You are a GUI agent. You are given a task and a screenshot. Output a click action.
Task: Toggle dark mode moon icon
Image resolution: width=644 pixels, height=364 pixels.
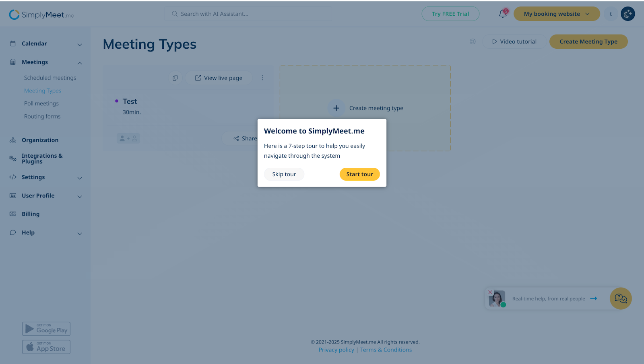click(627, 14)
